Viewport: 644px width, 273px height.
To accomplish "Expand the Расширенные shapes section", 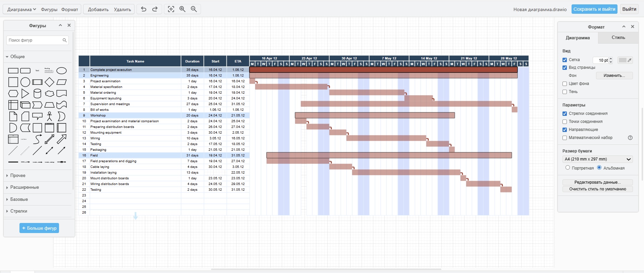I will pyautogui.click(x=24, y=187).
